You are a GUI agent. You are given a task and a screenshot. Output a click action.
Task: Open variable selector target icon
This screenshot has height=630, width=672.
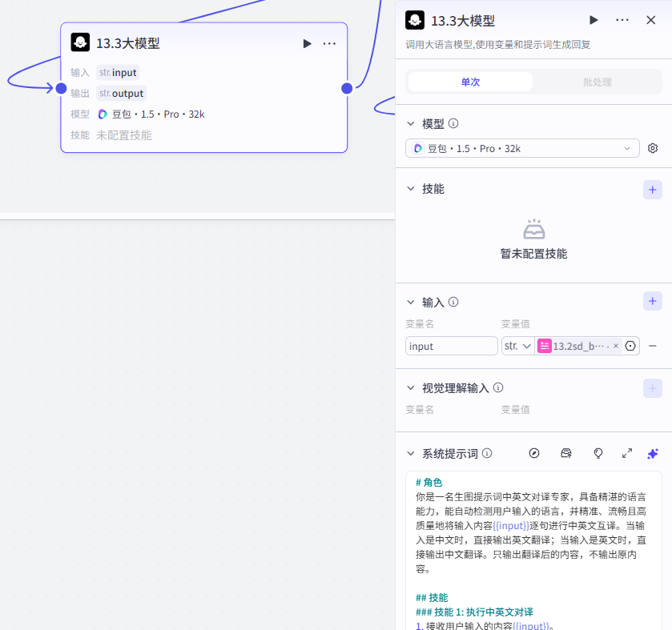click(x=630, y=346)
